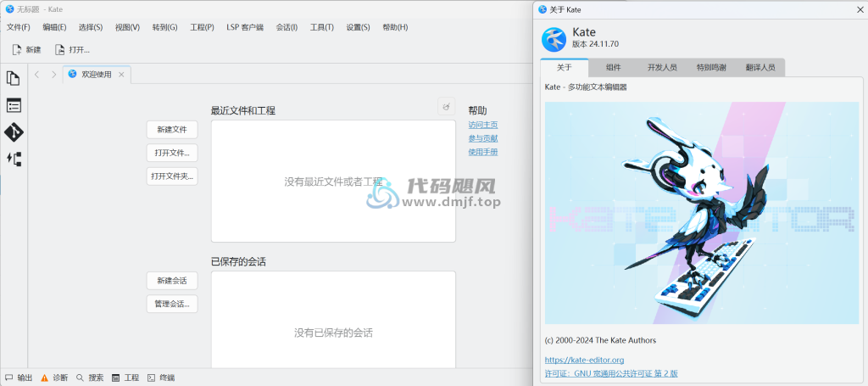
Task: Open the 工程 panel in status bar
Action: tap(125, 378)
